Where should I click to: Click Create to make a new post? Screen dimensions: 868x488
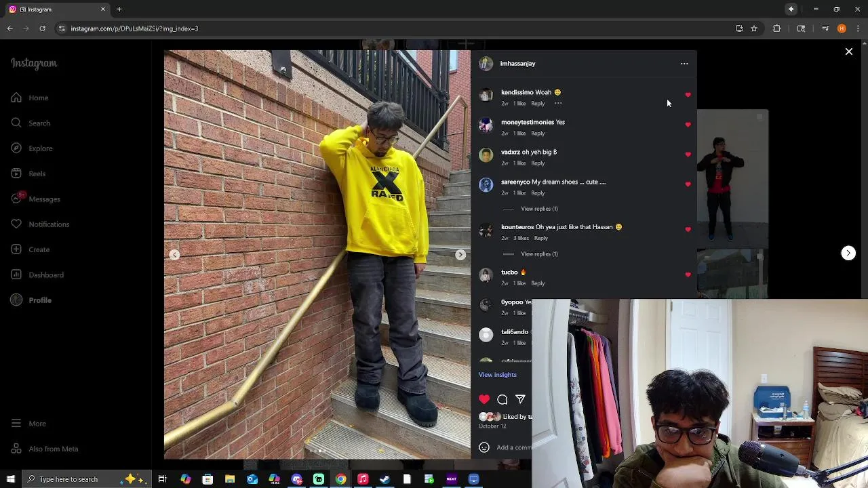[x=31, y=249]
